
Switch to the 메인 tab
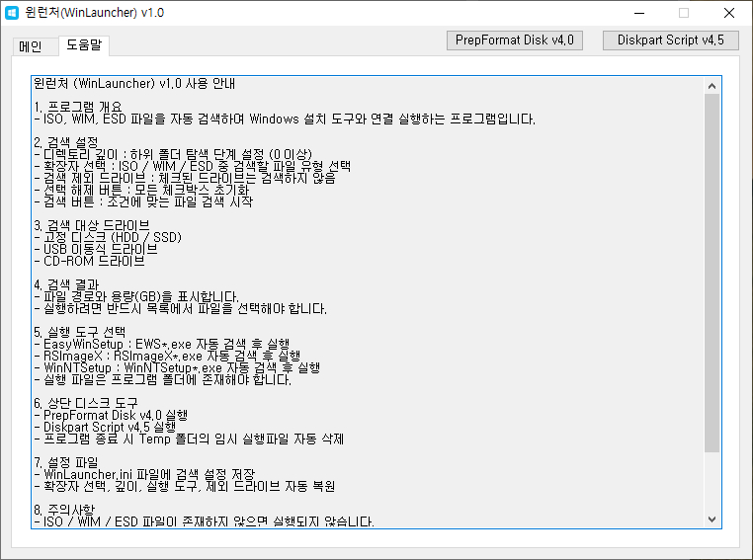click(31, 46)
